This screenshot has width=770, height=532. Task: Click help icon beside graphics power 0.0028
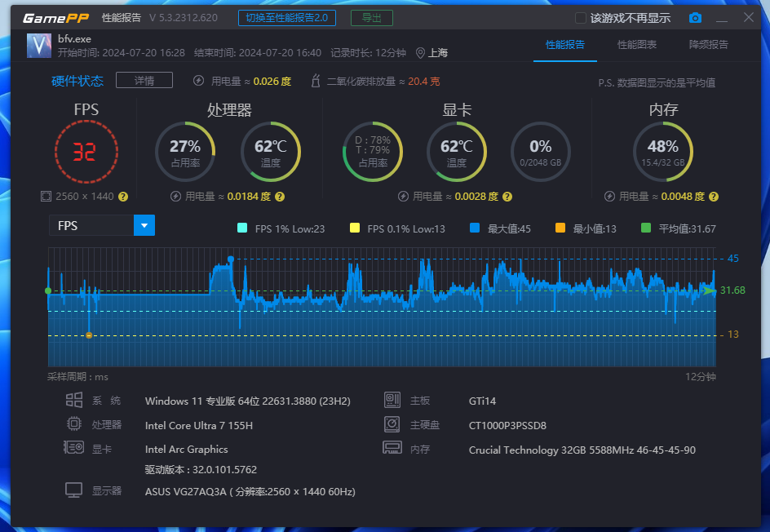[507, 197]
